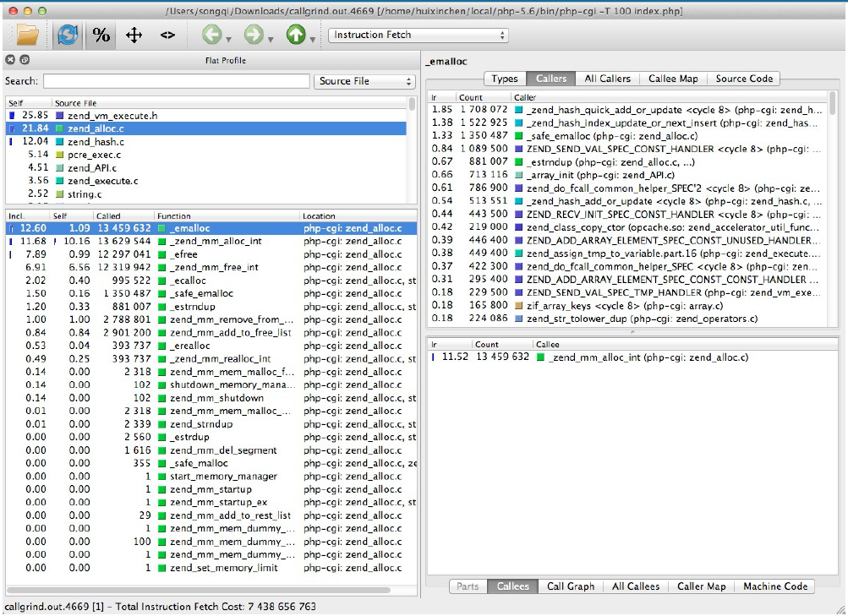Click the teal color square beside zend_hash.c

coord(60,142)
